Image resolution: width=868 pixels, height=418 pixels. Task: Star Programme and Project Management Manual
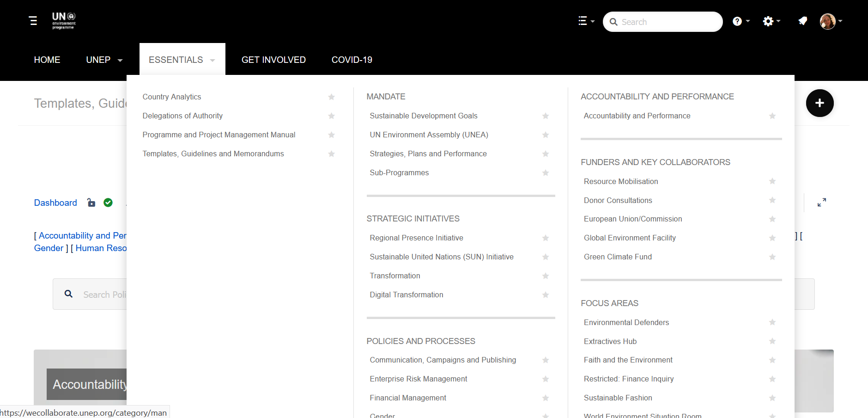coord(331,135)
